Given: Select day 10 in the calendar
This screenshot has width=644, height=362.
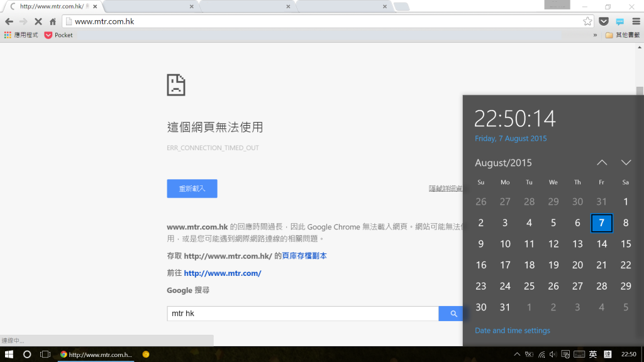Looking at the screenshot, I should pos(505,244).
